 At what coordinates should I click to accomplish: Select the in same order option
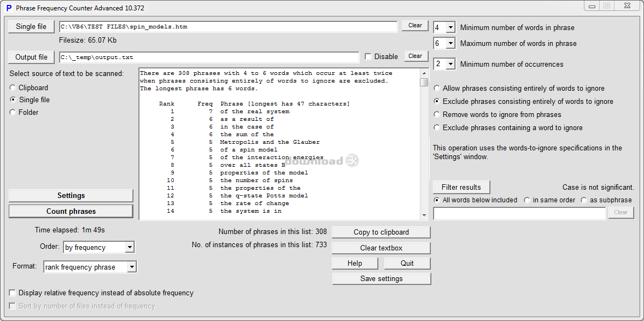click(x=527, y=200)
